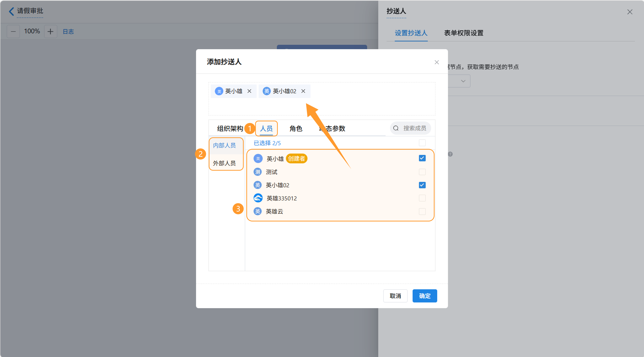Screen dimensions: 644x357
Task: Check the 英雄云 member checkbox
Action: [422, 212]
